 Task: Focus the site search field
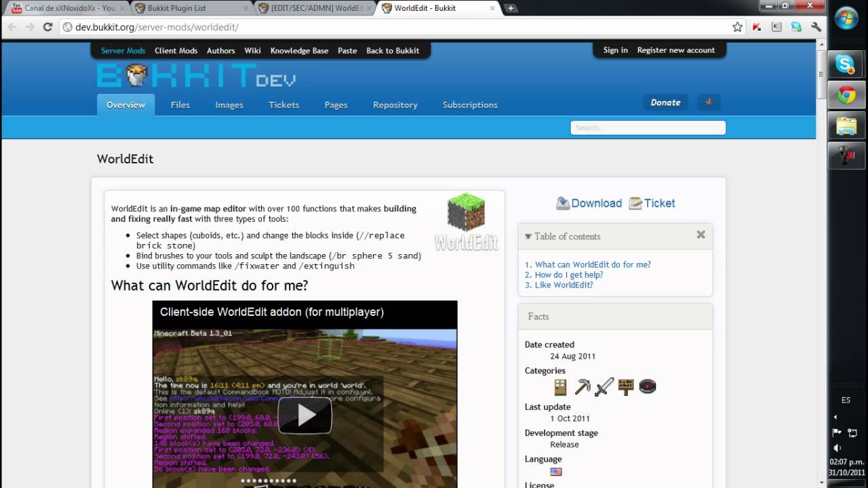pos(648,127)
